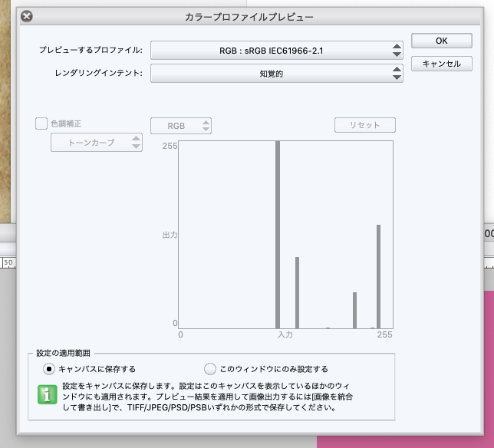Select このウィンドウにのみ設定する radio button
Viewport: 494px width, 448px height.
210,369
